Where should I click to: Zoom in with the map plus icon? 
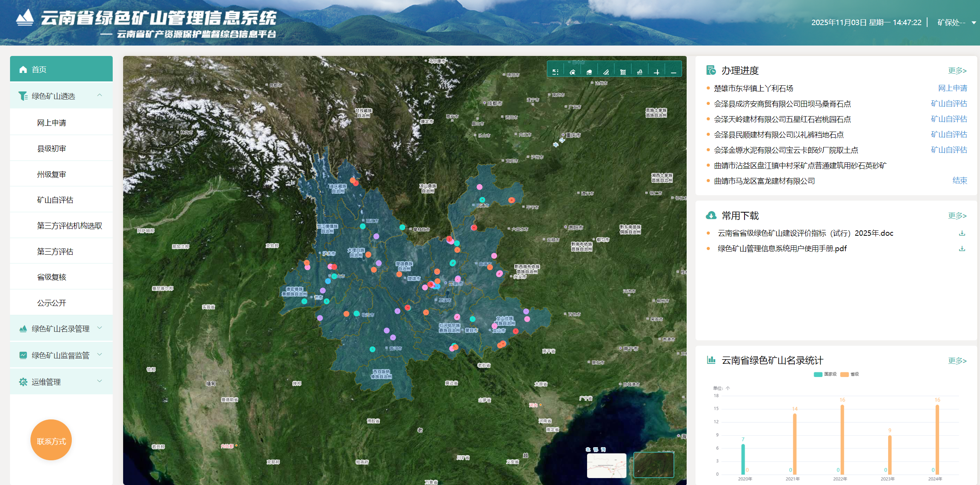657,72
